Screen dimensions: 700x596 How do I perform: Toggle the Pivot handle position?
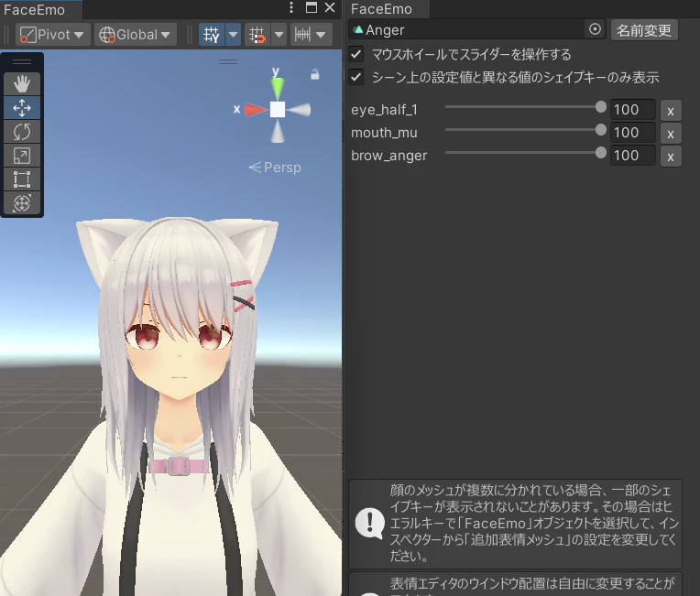(52, 35)
